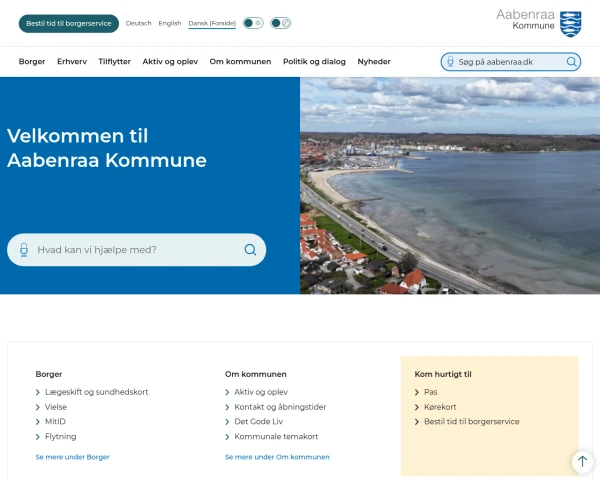Toggle the dark mode switch with sun icon
This screenshot has width=600, height=480.
(x=253, y=23)
